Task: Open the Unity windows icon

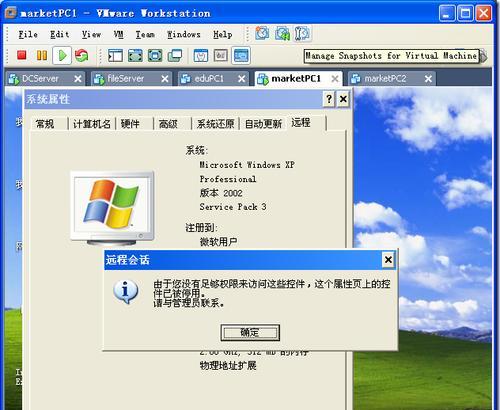Action: (175, 55)
